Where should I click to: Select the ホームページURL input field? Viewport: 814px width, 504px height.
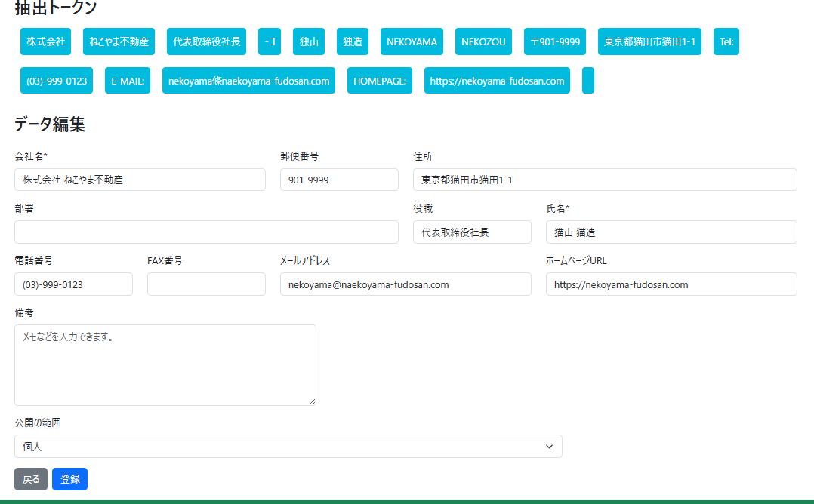(671, 284)
